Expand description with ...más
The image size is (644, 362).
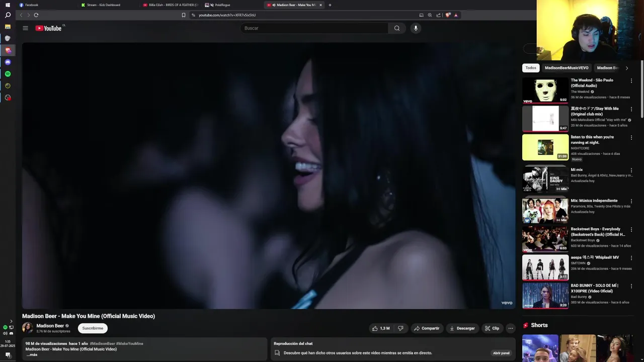click(32, 354)
